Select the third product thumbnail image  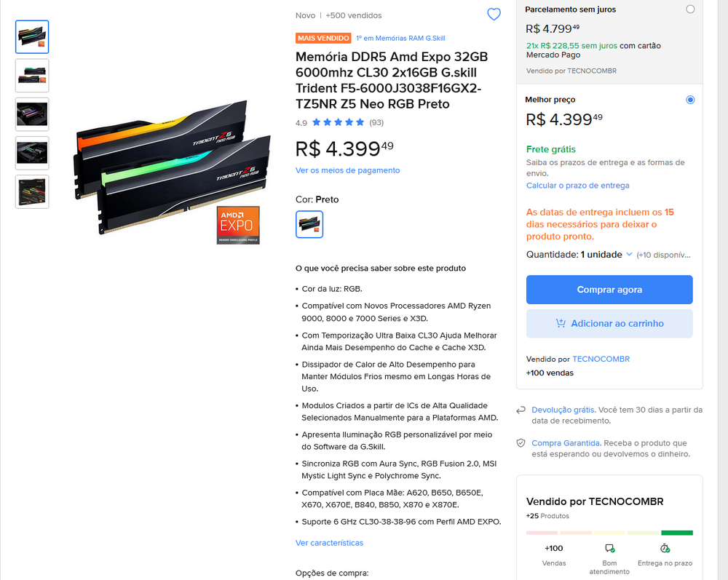(x=32, y=114)
